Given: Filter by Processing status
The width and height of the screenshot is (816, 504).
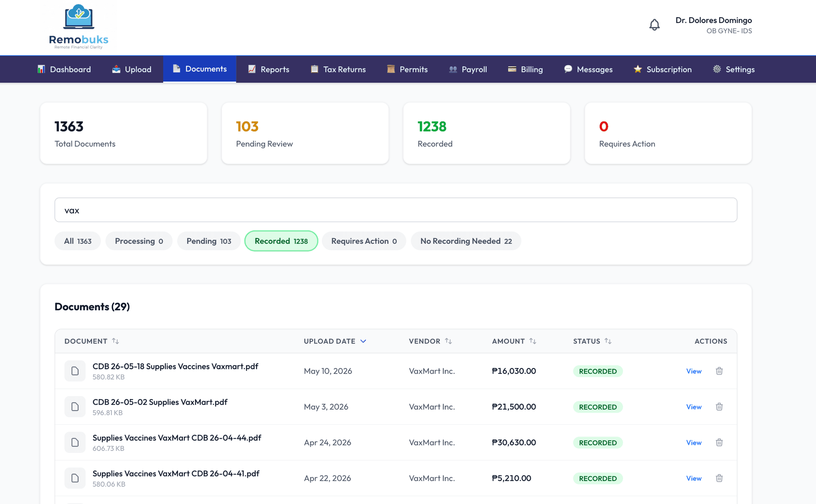Looking at the screenshot, I should tap(139, 241).
